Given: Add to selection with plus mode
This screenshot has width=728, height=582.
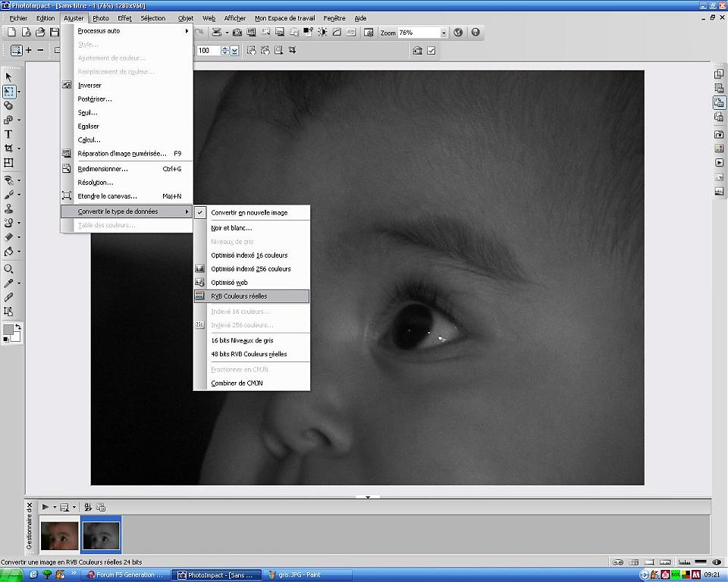Looking at the screenshot, I should [29, 50].
